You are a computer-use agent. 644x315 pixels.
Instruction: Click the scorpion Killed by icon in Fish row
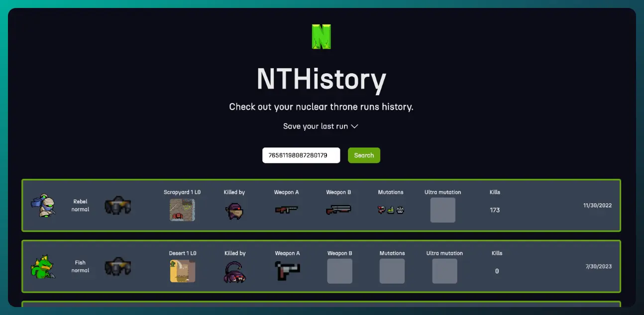point(235,272)
